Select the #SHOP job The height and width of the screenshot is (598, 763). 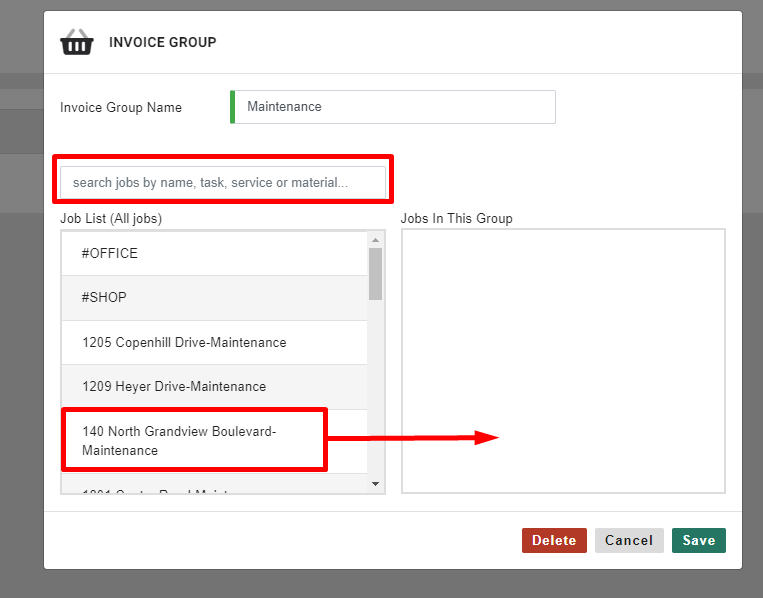point(215,298)
